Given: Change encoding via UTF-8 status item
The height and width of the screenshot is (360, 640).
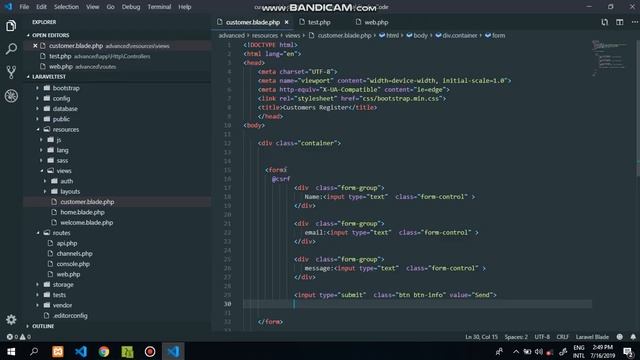Looking at the screenshot, I should coord(542,337).
